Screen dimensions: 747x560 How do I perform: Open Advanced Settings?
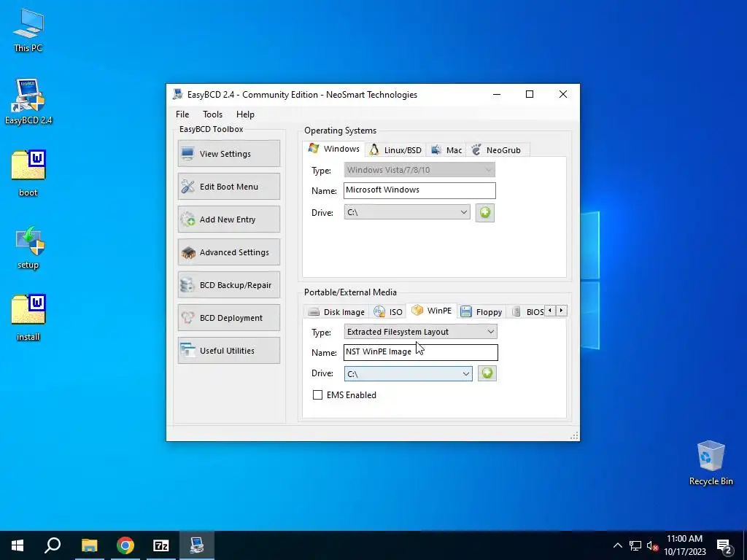tap(229, 252)
